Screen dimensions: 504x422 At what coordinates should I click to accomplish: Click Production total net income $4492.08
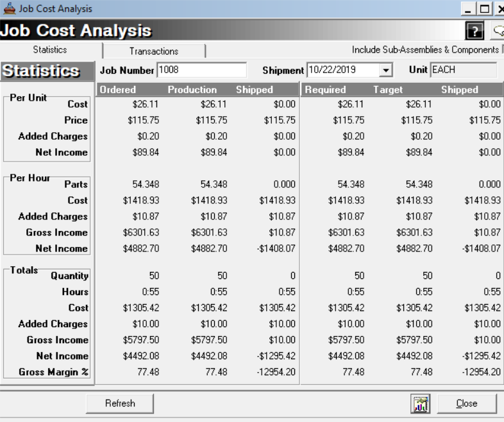click(x=209, y=356)
